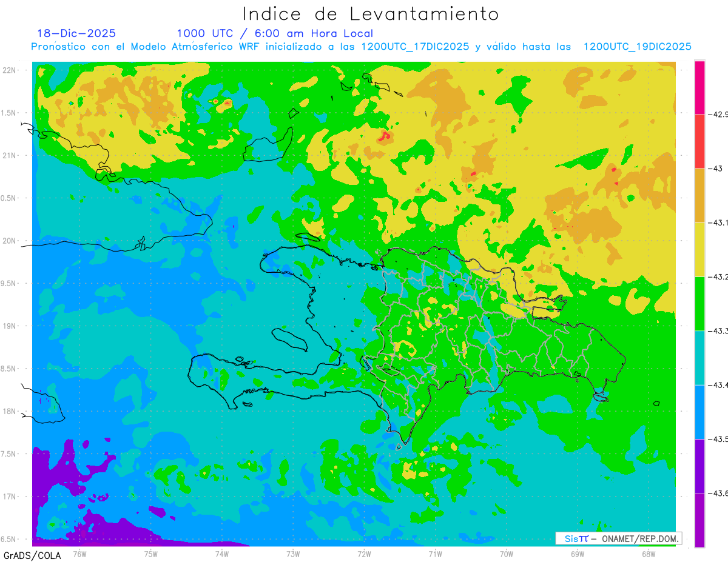728x562 pixels.
Task: Click the "1200UTC_19DIC2025" valid-until time text
Action: [x=637, y=47]
